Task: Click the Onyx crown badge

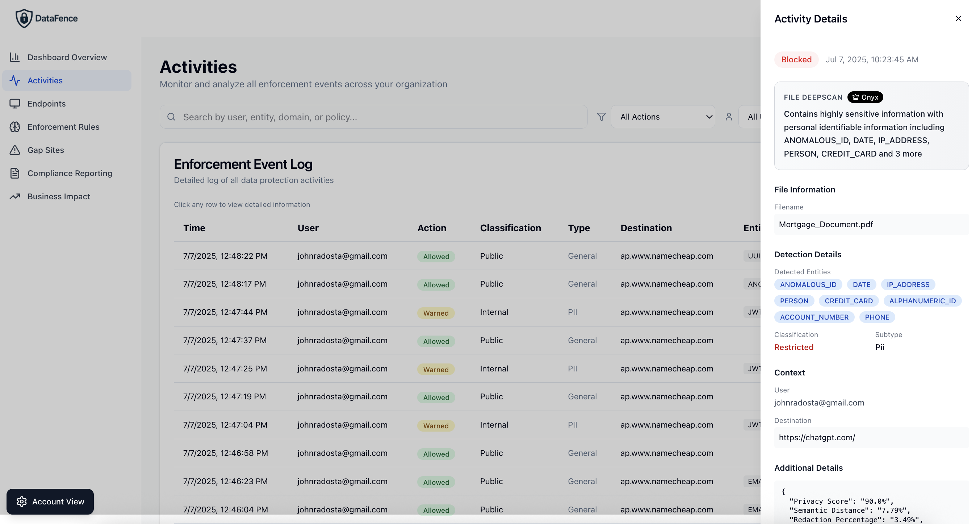Action: pyautogui.click(x=865, y=97)
